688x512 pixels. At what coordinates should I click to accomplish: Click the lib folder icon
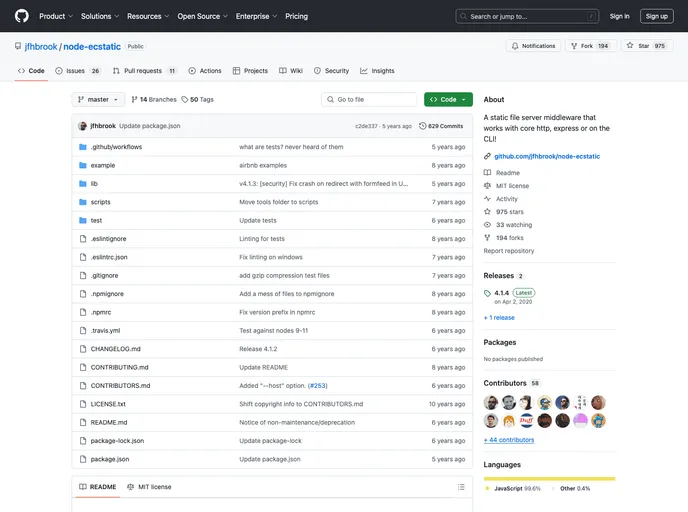82,184
